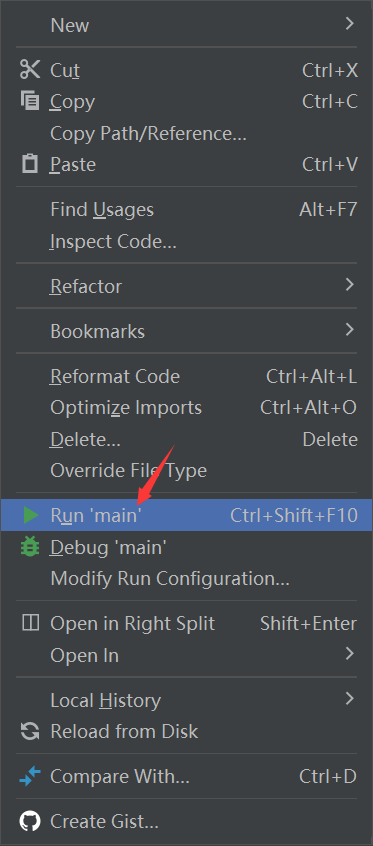Image resolution: width=373 pixels, height=846 pixels.
Task: Expand the Refactor submenu arrow
Action: [x=350, y=285]
